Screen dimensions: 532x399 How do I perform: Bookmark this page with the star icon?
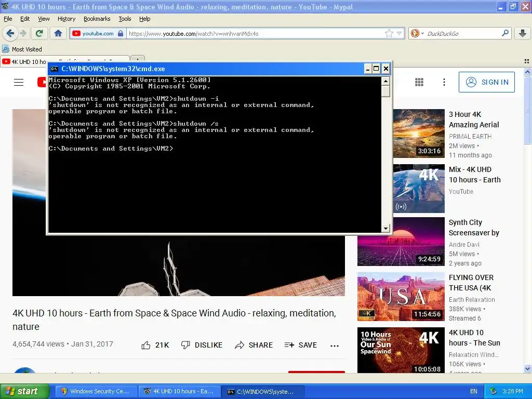(389, 33)
